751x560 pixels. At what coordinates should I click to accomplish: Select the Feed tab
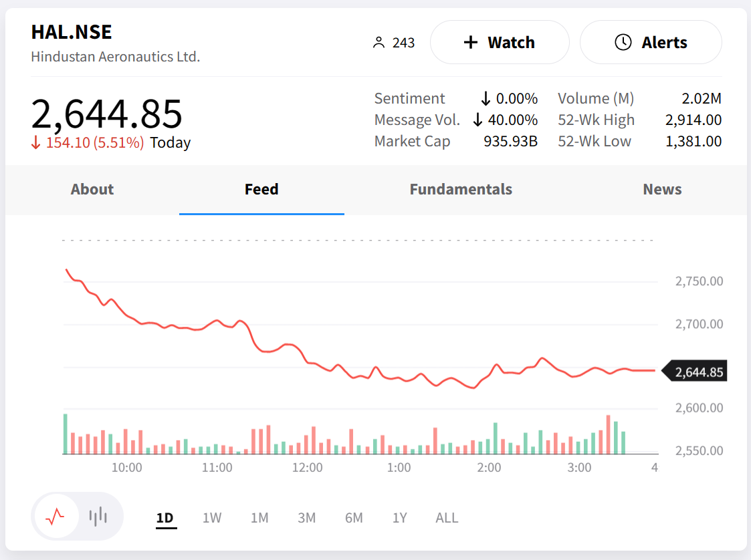(261, 190)
